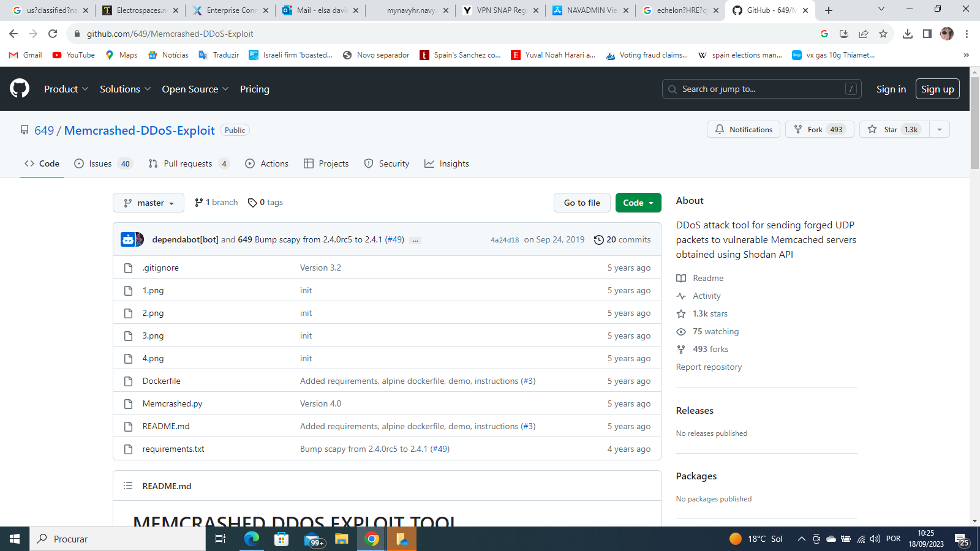Click in the GitHub search field
Image resolution: width=980 pixels, height=551 pixels.
coord(761,89)
